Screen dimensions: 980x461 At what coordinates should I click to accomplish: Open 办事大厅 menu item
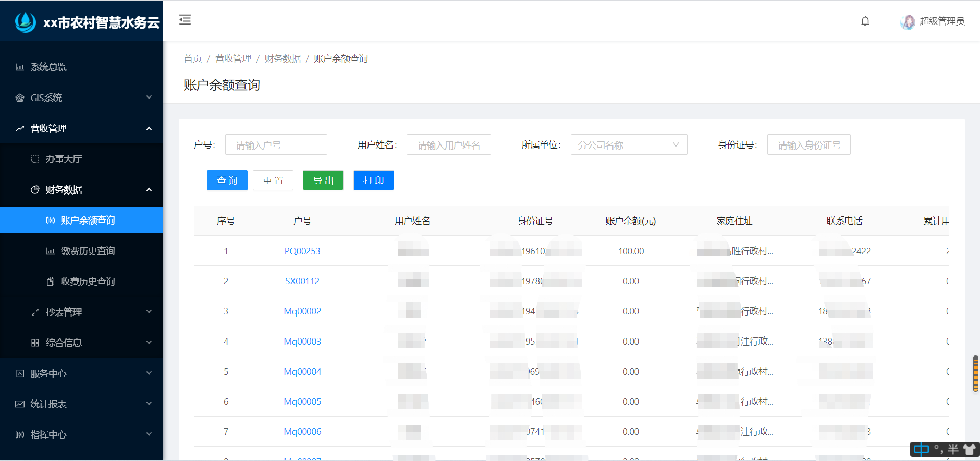82,159
